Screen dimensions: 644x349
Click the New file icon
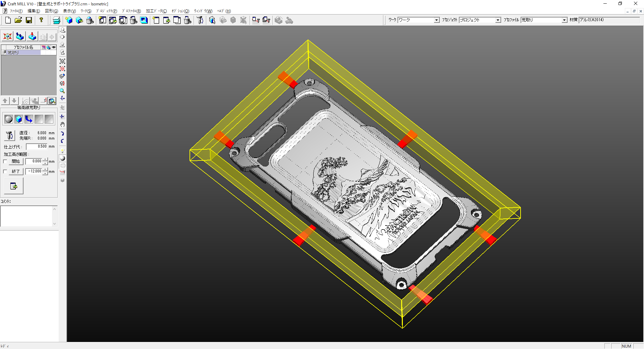(8, 20)
